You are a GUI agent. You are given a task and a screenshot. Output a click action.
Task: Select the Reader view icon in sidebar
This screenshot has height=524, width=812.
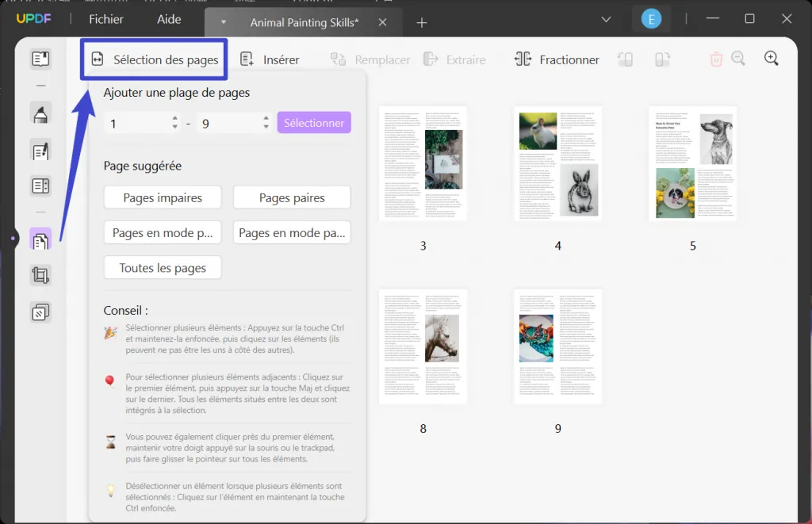click(40, 57)
